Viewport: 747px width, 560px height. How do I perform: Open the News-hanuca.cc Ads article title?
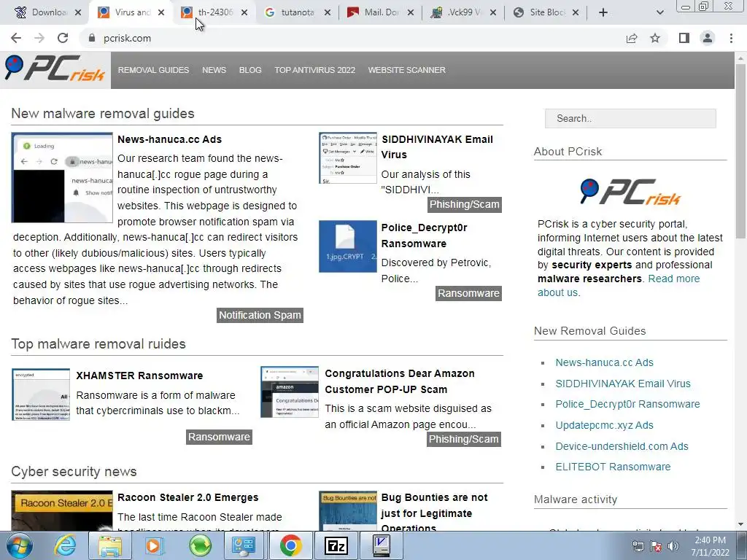(x=169, y=139)
